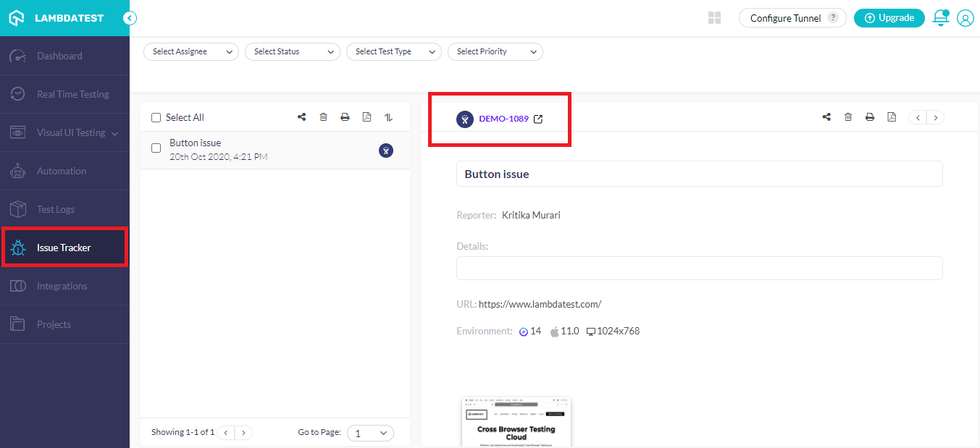This screenshot has width=980, height=448.
Task: Expand the Select Priority filter
Action: coord(495,51)
